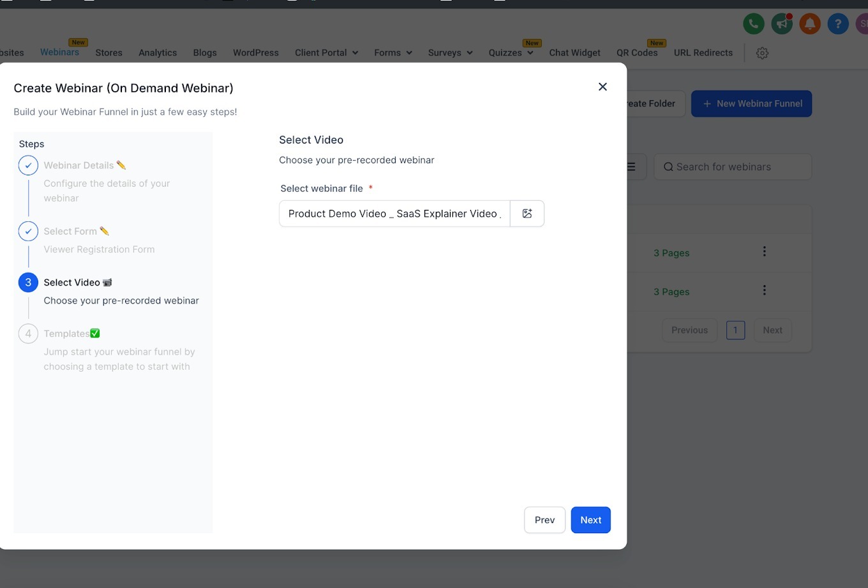Open the megaphone announcements icon
The width and height of the screenshot is (868, 588).
click(782, 24)
